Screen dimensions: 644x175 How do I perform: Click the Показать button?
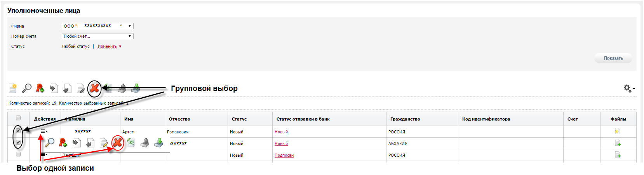tap(613, 58)
